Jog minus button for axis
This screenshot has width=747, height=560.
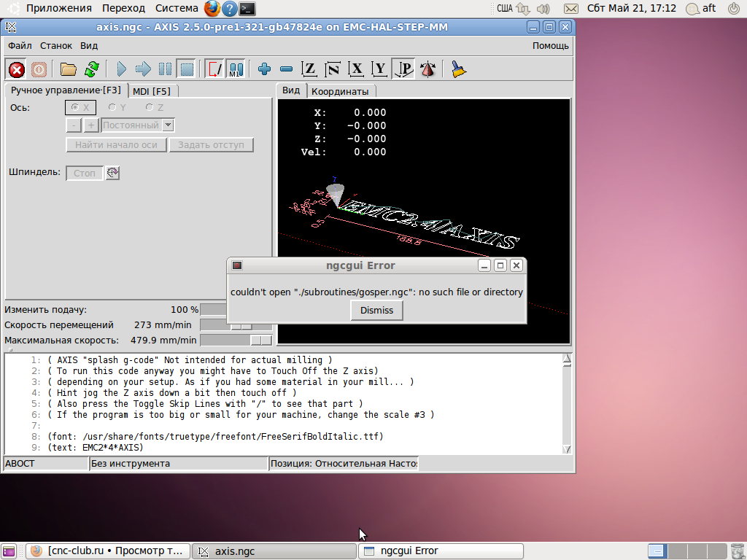74,125
